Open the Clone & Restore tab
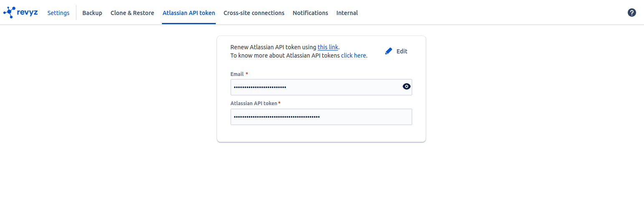Screen dimensions: 644x207 (132, 13)
